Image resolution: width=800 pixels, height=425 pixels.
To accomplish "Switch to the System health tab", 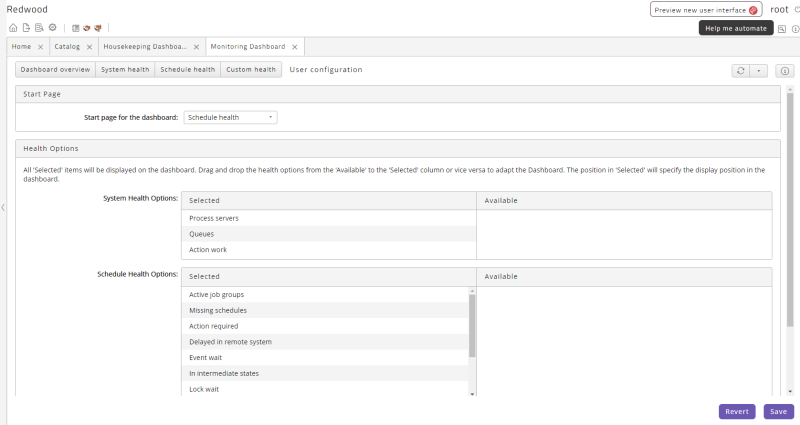I will tap(125, 69).
